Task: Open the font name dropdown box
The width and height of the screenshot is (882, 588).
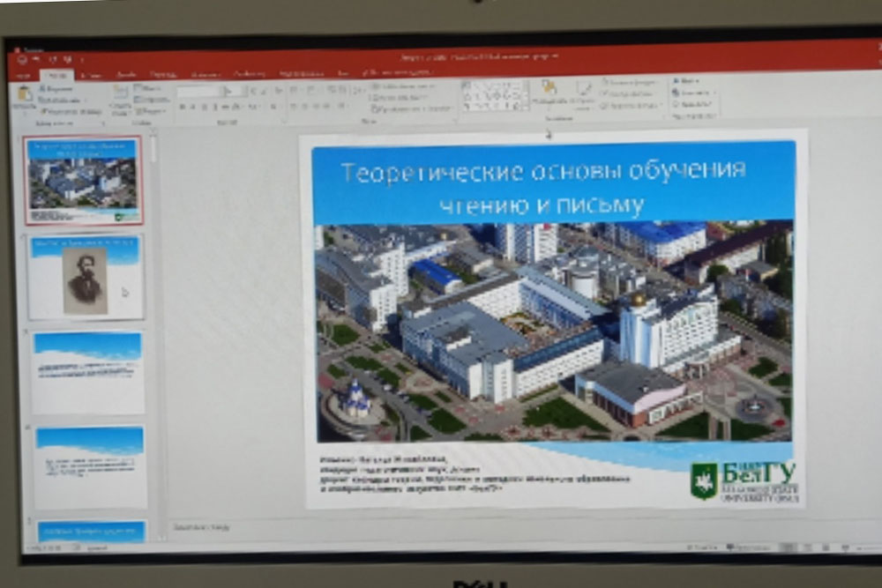Action: [x=201, y=91]
